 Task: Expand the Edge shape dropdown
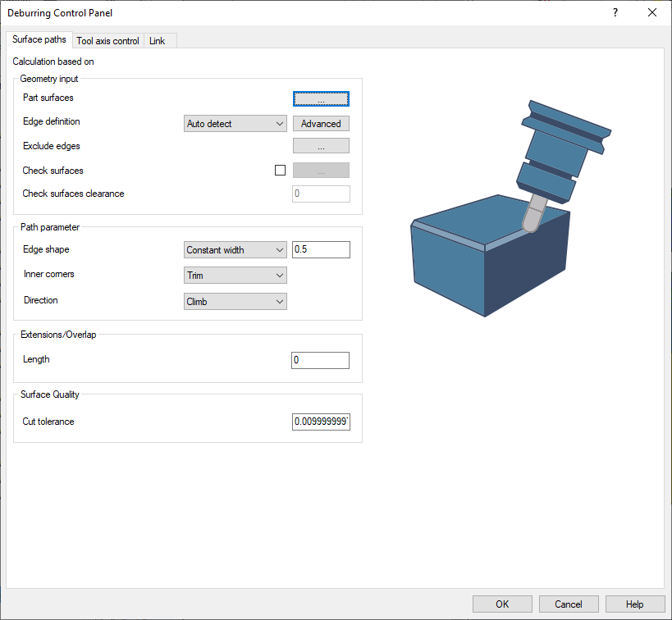click(235, 250)
